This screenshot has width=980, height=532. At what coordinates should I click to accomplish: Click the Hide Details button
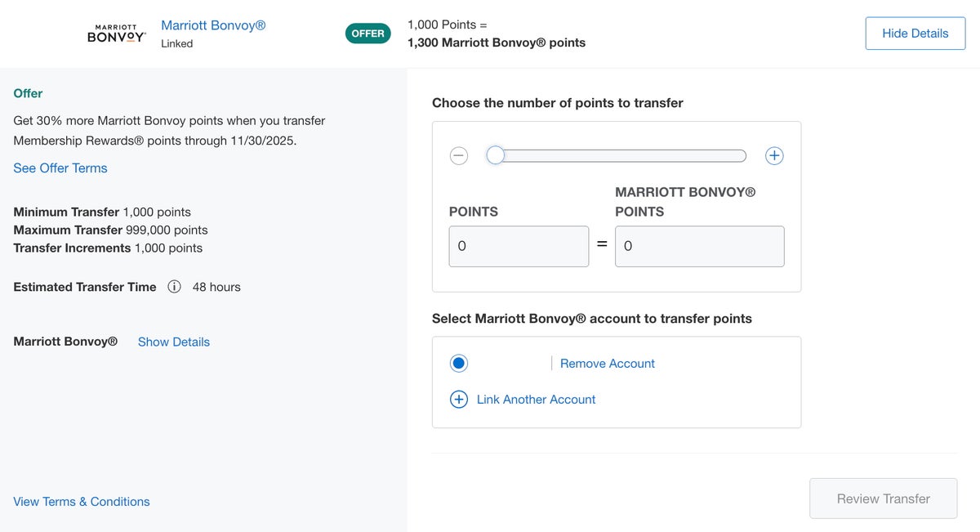[915, 33]
